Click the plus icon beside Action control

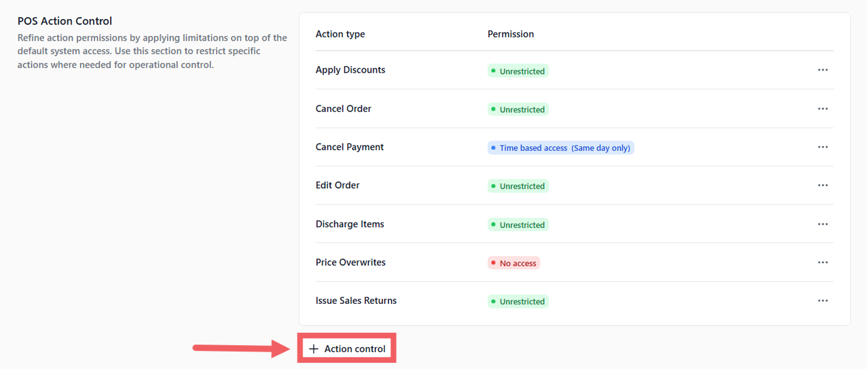pos(314,349)
